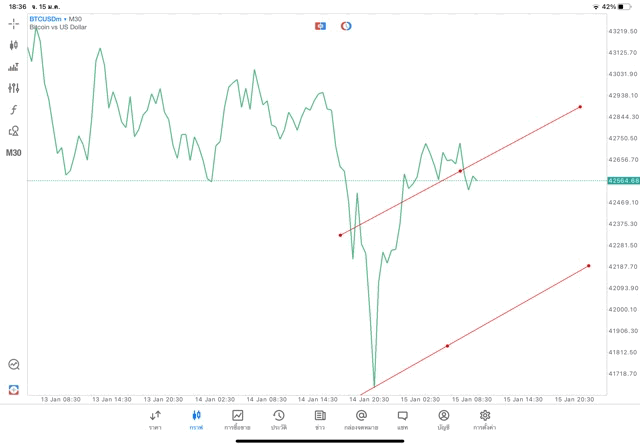Tap the red-blue one-click trading icon
The image size is (640, 447).
[x=320, y=25]
